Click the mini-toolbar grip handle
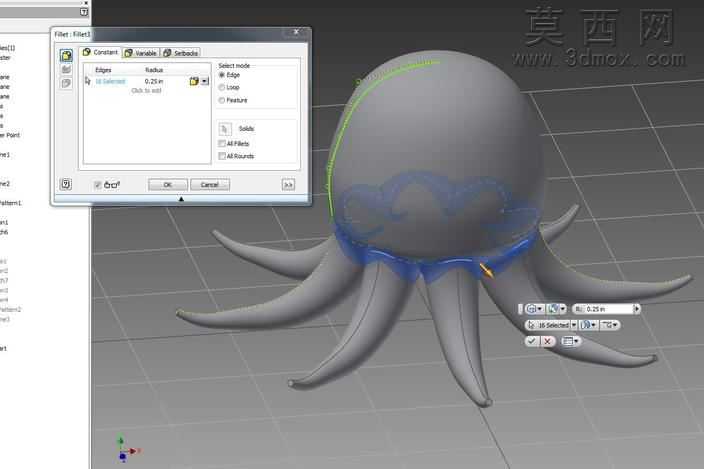The height and width of the screenshot is (469, 704). coord(521,309)
